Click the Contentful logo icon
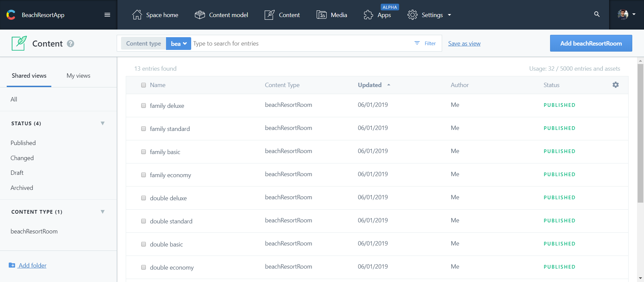The height and width of the screenshot is (282, 644). (11, 15)
